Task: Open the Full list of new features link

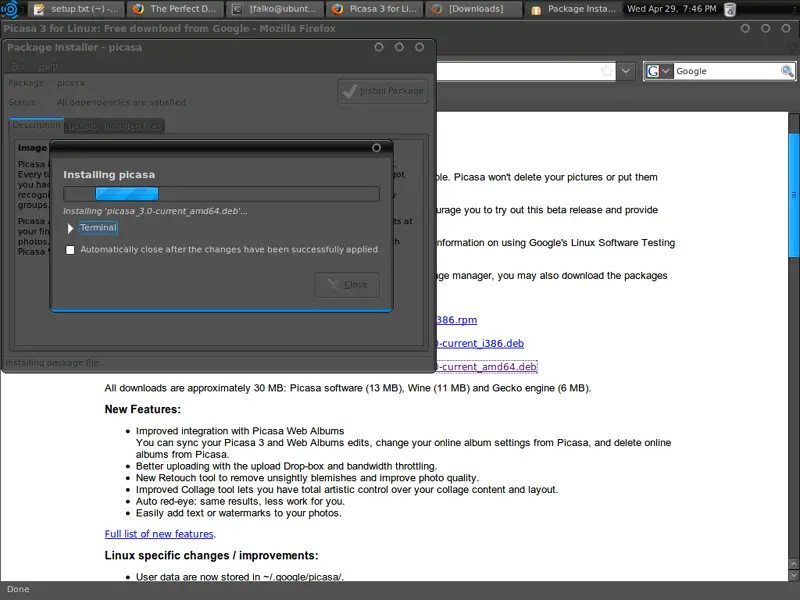Action: [x=159, y=534]
